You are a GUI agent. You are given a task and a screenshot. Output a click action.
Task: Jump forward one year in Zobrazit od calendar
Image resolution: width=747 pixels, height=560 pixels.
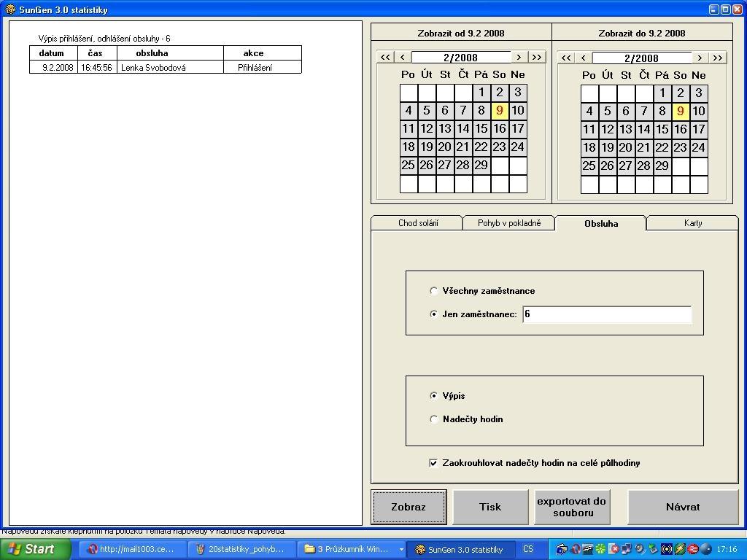(537, 57)
